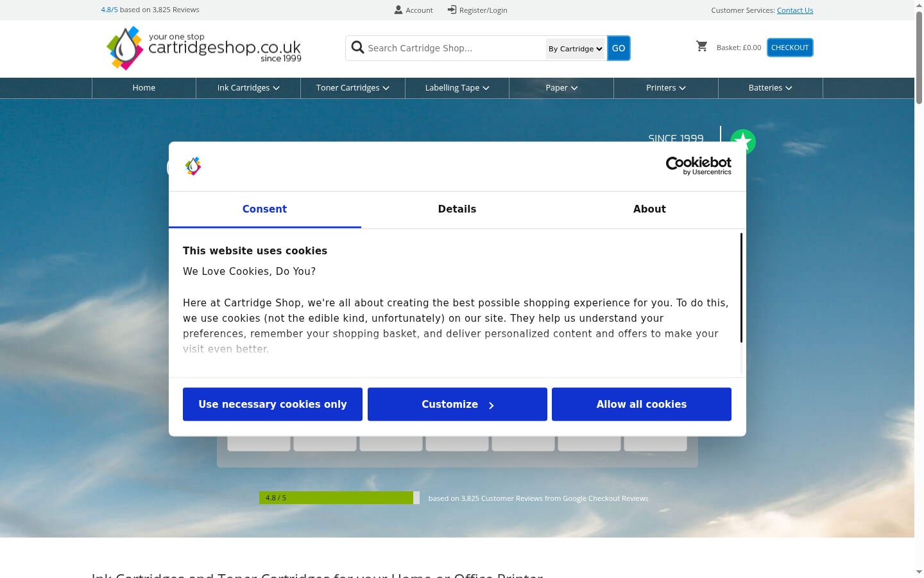Click the cookie dialog text scrollbar
Viewport: 924px width, 578px height.
741,288
